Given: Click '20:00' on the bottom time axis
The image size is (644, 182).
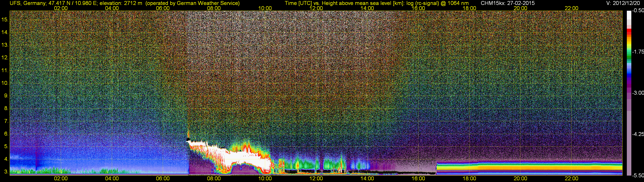Looking at the screenshot, I should (x=521, y=179).
